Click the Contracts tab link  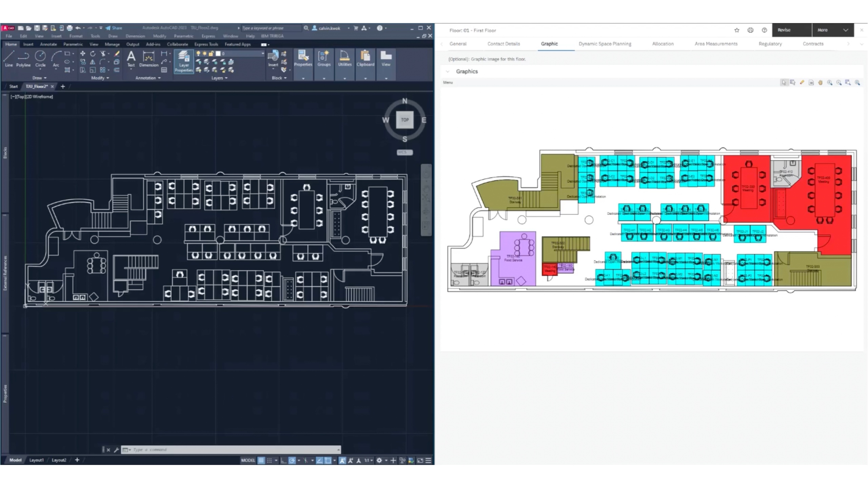pos(813,44)
